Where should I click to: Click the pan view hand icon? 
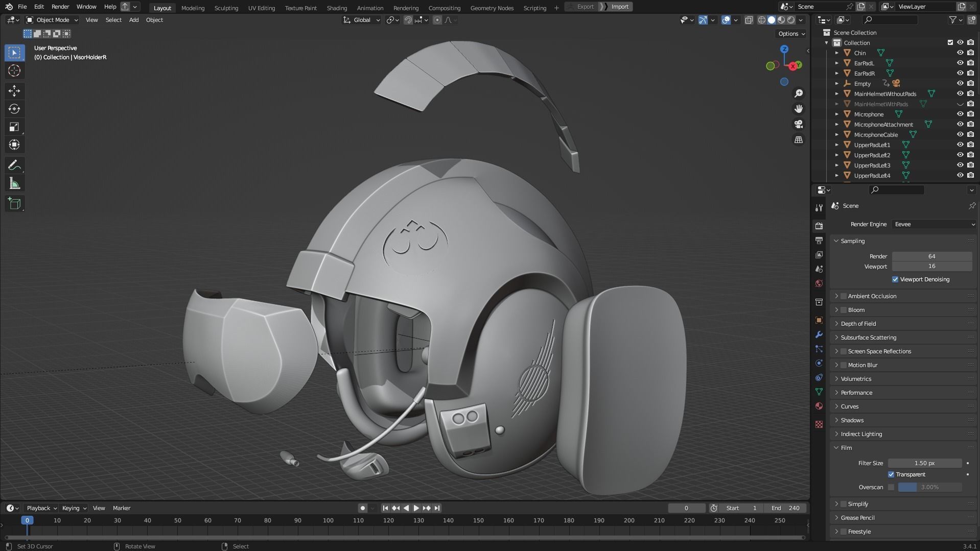pyautogui.click(x=798, y=109)
